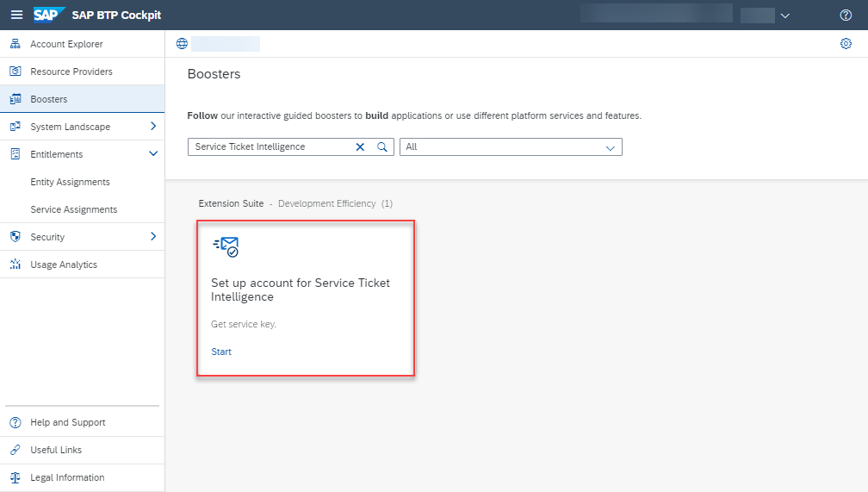Open the settings gear icon
Viewport: 868px width, 492px height.
coord(846,44)
